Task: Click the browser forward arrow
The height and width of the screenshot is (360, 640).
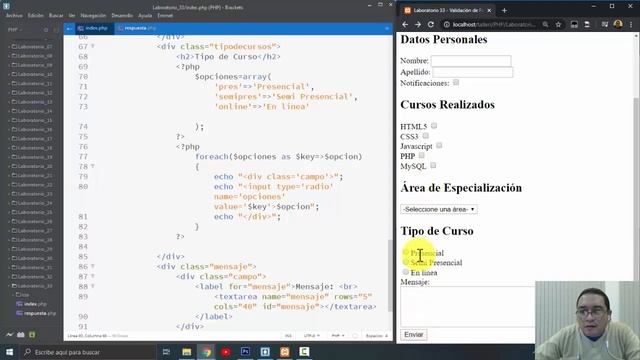Action: (x=418, y=24)
